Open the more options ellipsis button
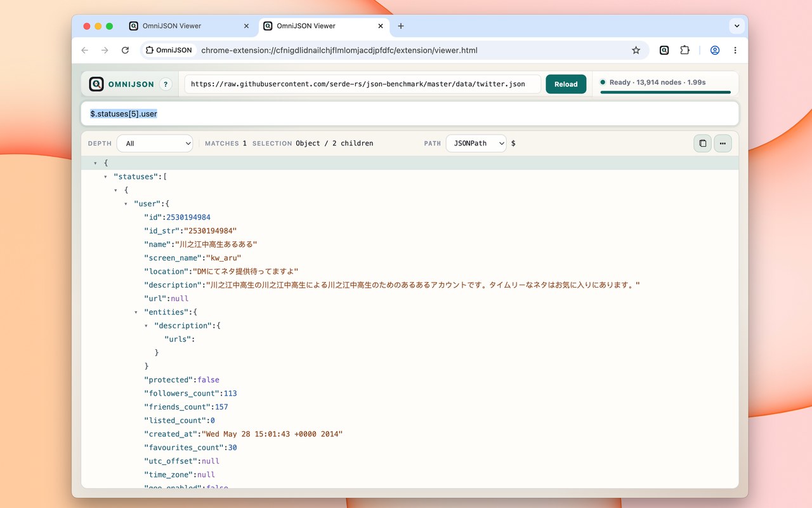Image resolution: width=812 pixels, height=508 pixels. click(723, 144)
